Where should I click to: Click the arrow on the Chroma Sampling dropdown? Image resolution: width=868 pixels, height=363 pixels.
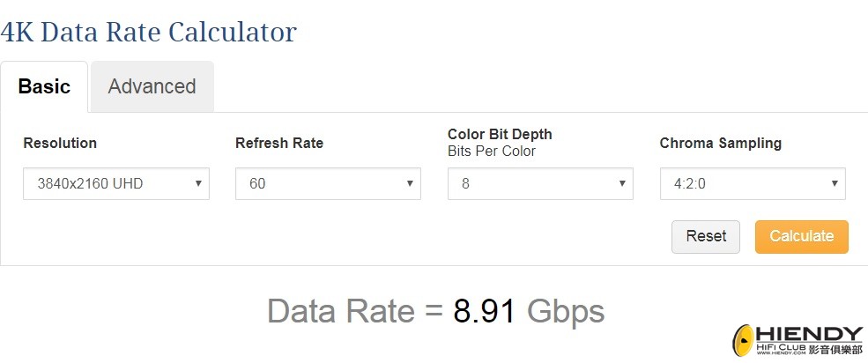point(835,184)
